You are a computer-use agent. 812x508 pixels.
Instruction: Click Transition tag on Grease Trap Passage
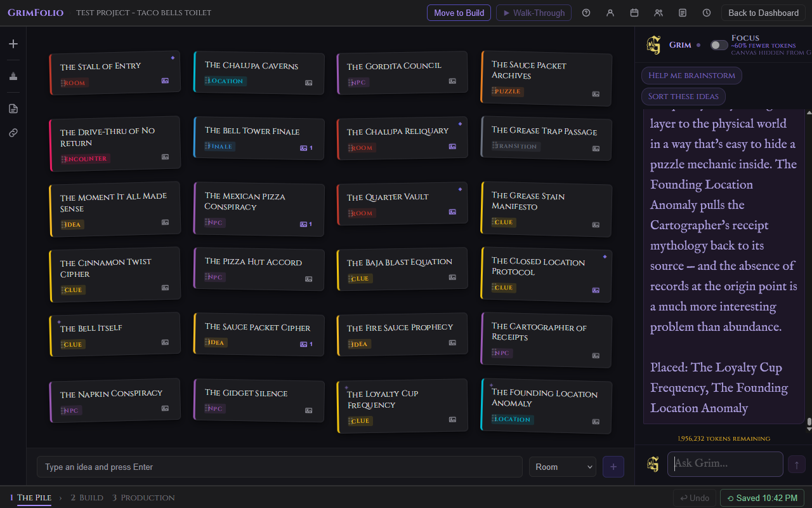point(516,146)
